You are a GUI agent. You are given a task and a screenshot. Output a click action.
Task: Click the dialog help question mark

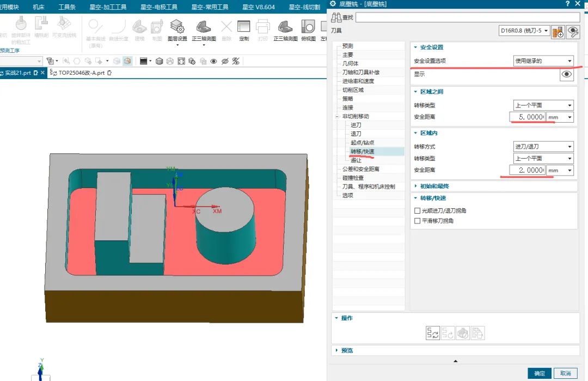(567, 4)
